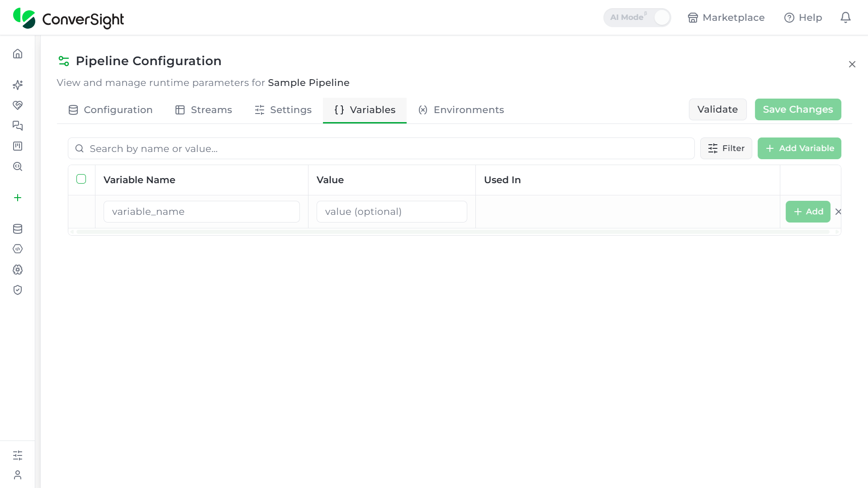Open Marketplace link

(x=726, y=18)
